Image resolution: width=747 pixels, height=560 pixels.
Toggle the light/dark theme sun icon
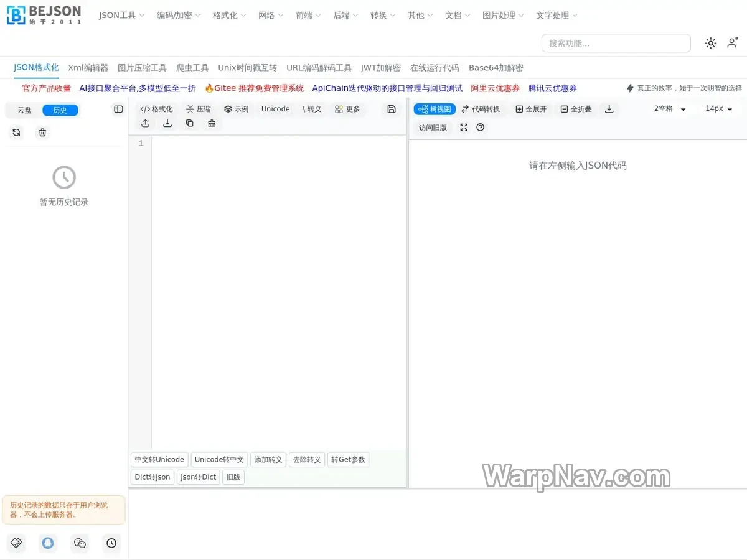(x=710, y=43)
